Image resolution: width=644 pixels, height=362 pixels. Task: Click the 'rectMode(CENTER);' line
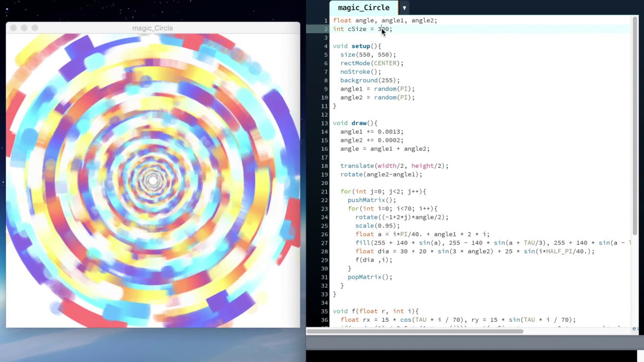372,63
